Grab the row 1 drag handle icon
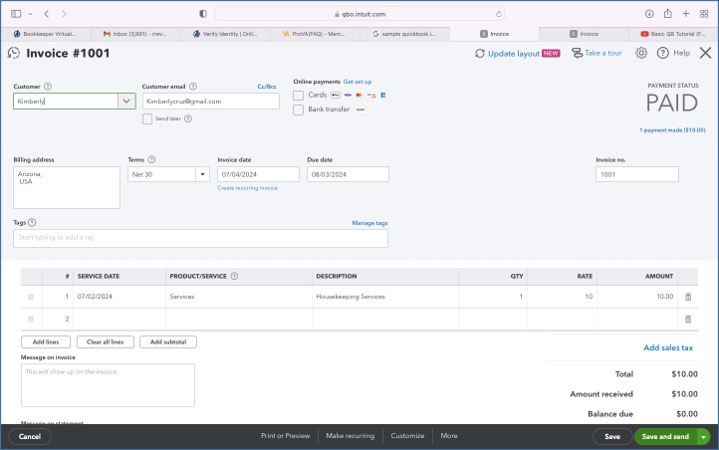The width and height of the screenshot is (719, 450). 31,297
